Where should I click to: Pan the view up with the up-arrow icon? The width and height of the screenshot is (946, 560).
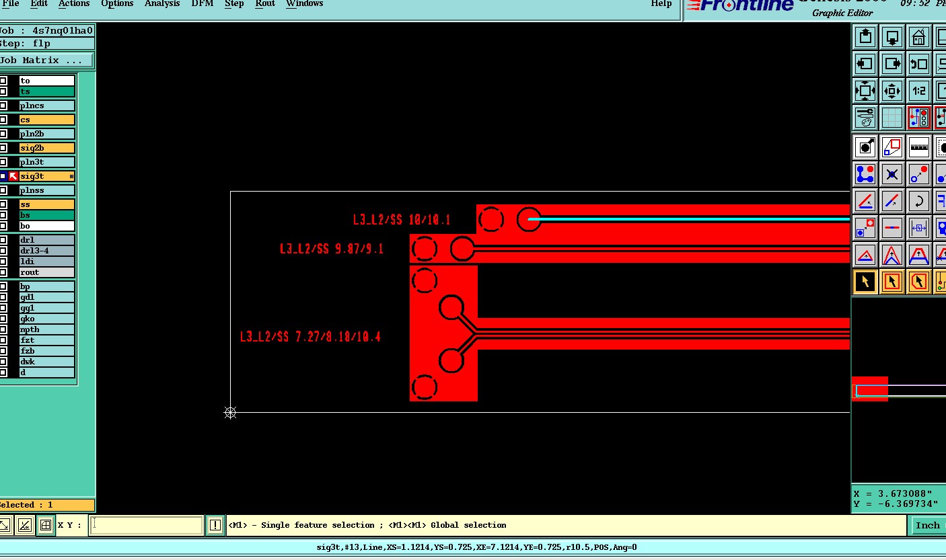[865, 37]
